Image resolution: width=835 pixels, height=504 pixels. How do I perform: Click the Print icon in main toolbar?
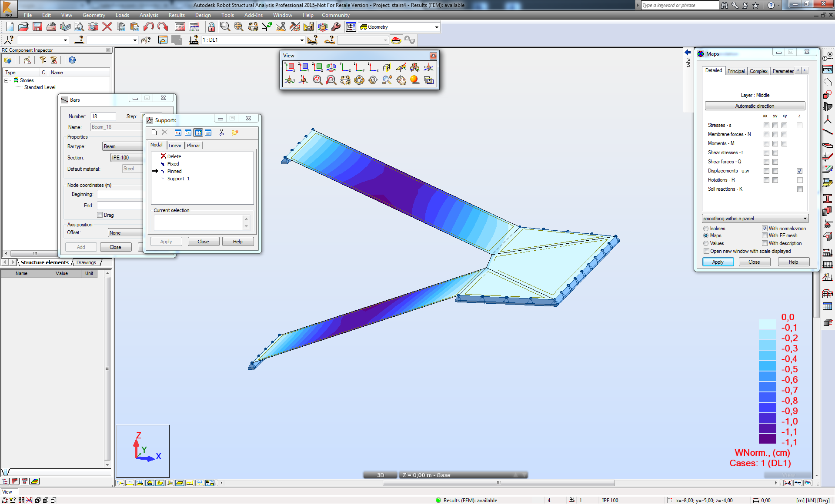(51, 27)
